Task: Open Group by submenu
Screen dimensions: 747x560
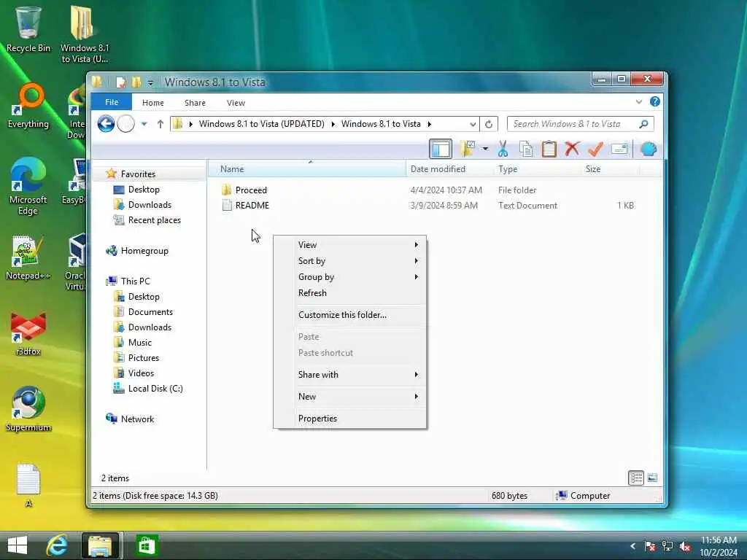Action: tap(349, 277)
